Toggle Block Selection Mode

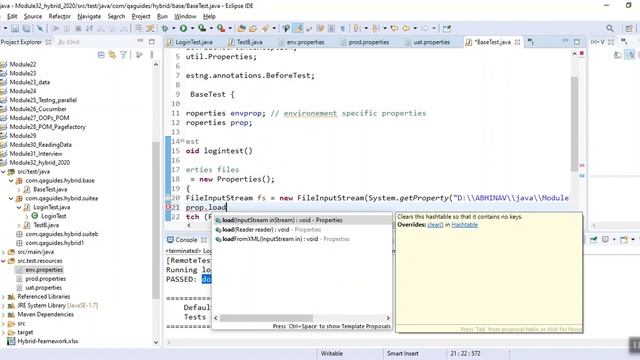point(331,29)
